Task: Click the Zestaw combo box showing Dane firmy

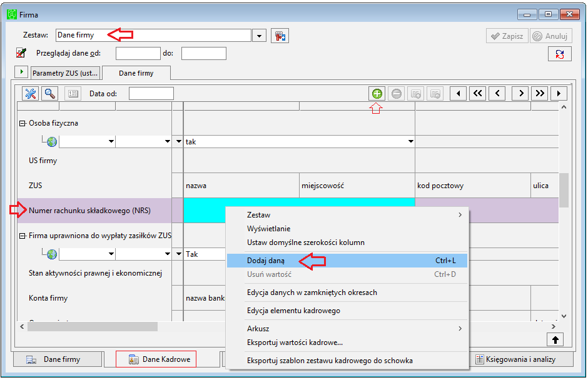Action: point(153,35)
